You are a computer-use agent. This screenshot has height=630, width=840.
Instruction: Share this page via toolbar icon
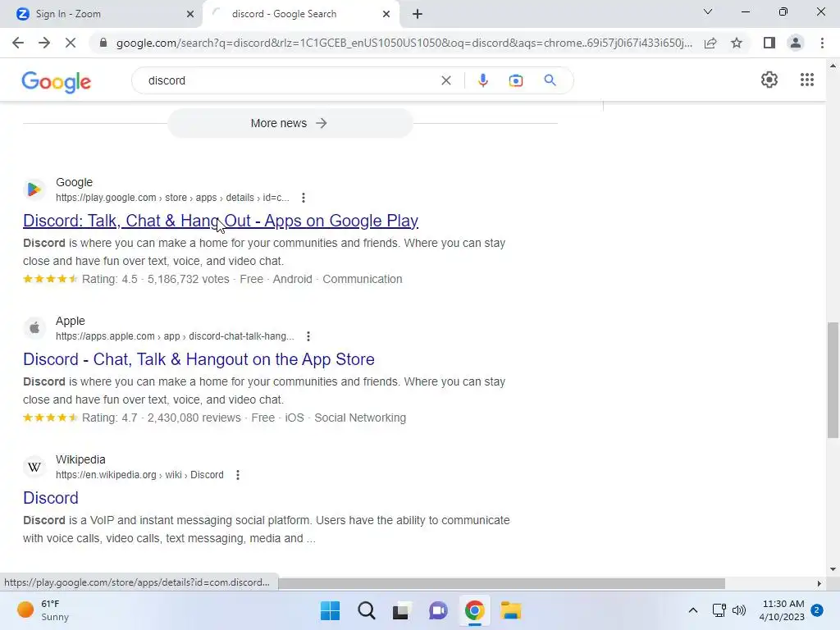(710, 43)
